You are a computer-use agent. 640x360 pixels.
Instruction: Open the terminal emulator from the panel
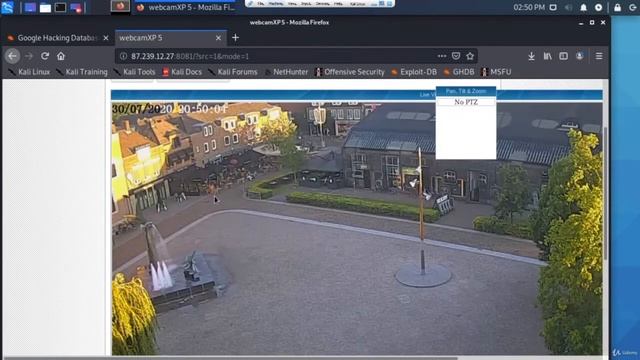tap(60, 7)
